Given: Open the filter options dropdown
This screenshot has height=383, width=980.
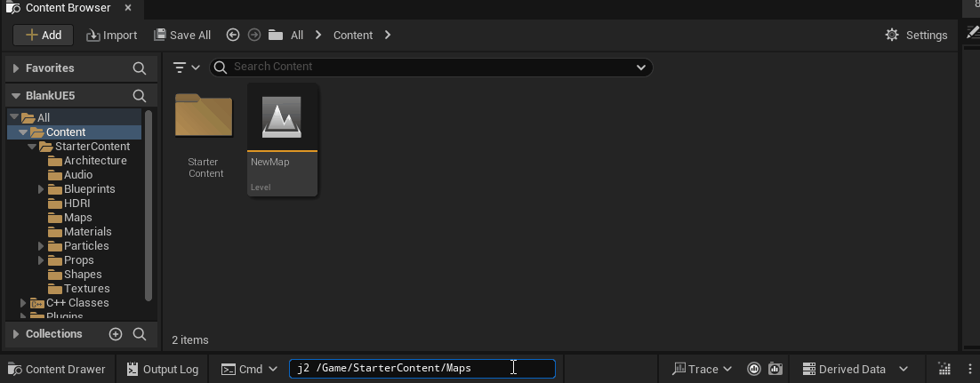Looking at the screenshot, I should point(186,67).
